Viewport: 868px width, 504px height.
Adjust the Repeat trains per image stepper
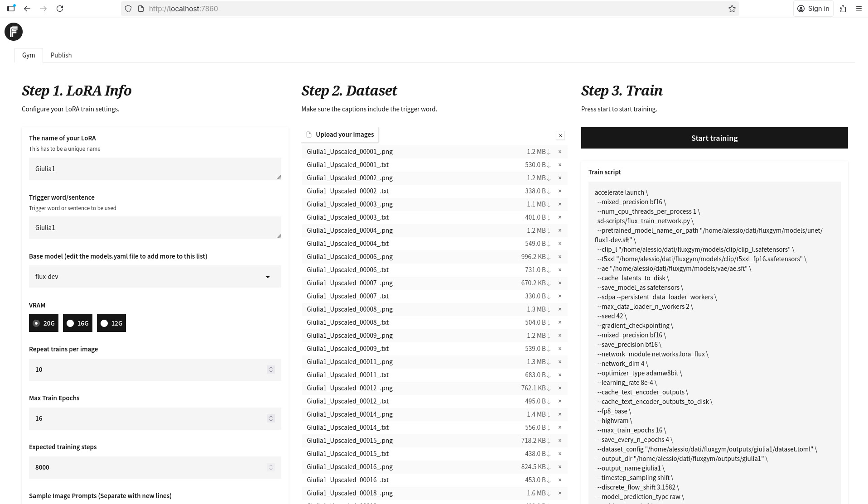(x=271, y=370)
